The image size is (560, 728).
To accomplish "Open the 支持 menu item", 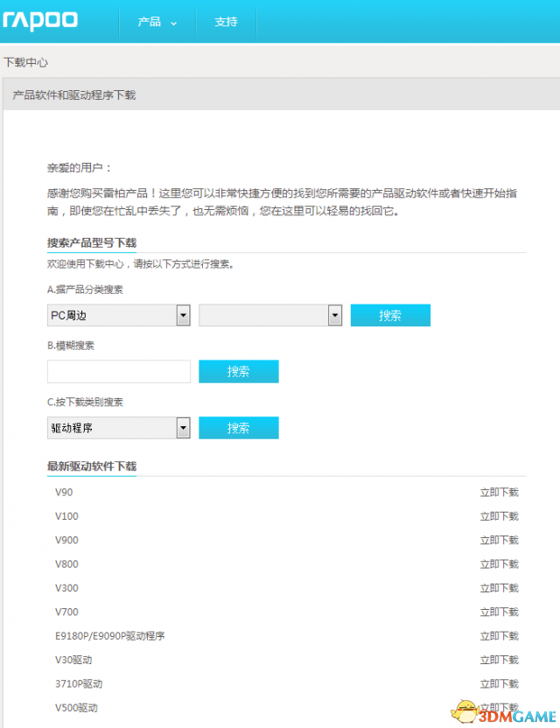I will tap(226, 22).
